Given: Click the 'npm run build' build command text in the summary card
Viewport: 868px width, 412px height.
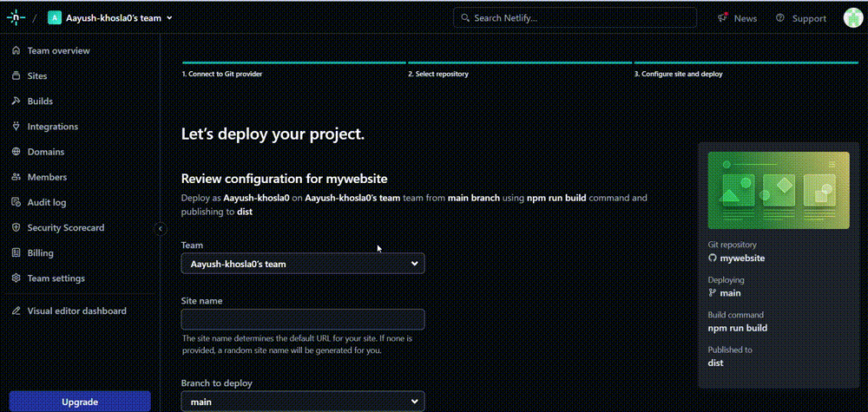Looking at the screenshot, I should tap(737, 328).
